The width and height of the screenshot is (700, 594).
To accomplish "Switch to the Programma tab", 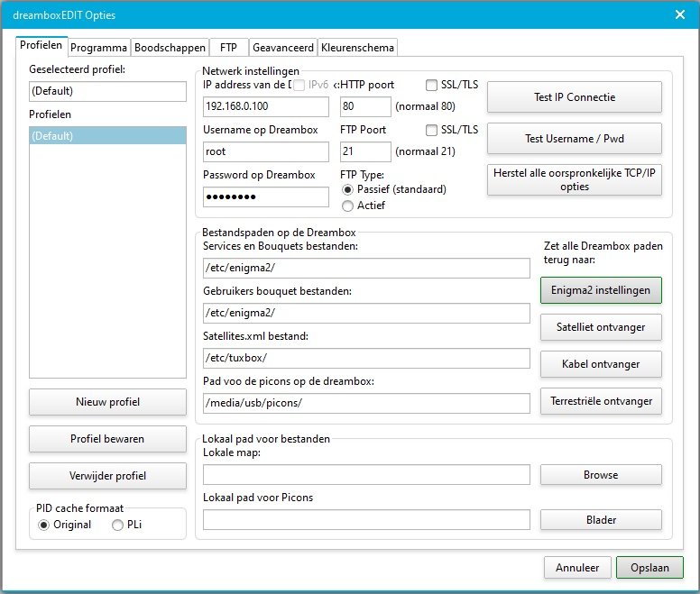I will click(98, 48).
